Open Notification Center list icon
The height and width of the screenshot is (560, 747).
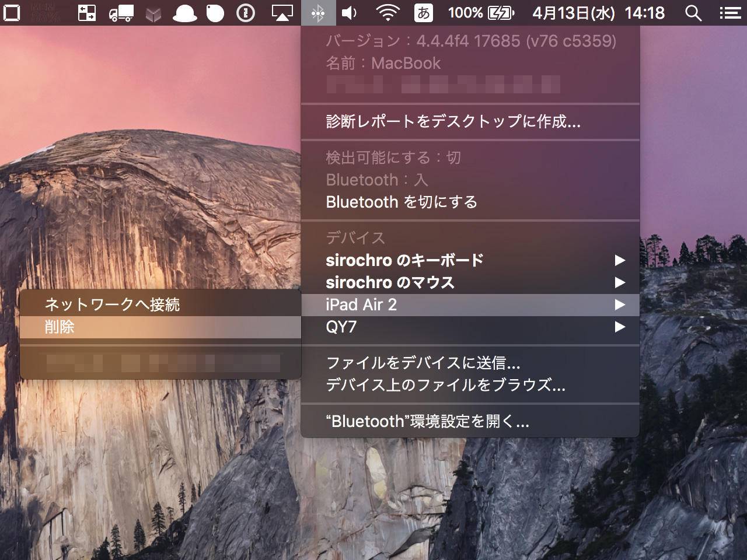tap(729, 13)
